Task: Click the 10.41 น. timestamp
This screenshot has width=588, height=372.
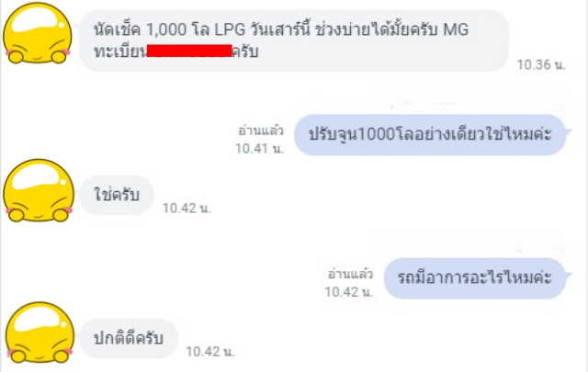Action: [259, 149]
